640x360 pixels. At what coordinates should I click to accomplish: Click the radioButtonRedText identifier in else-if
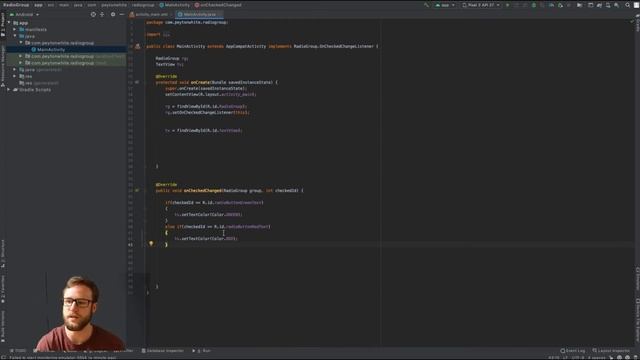(247, 227)
